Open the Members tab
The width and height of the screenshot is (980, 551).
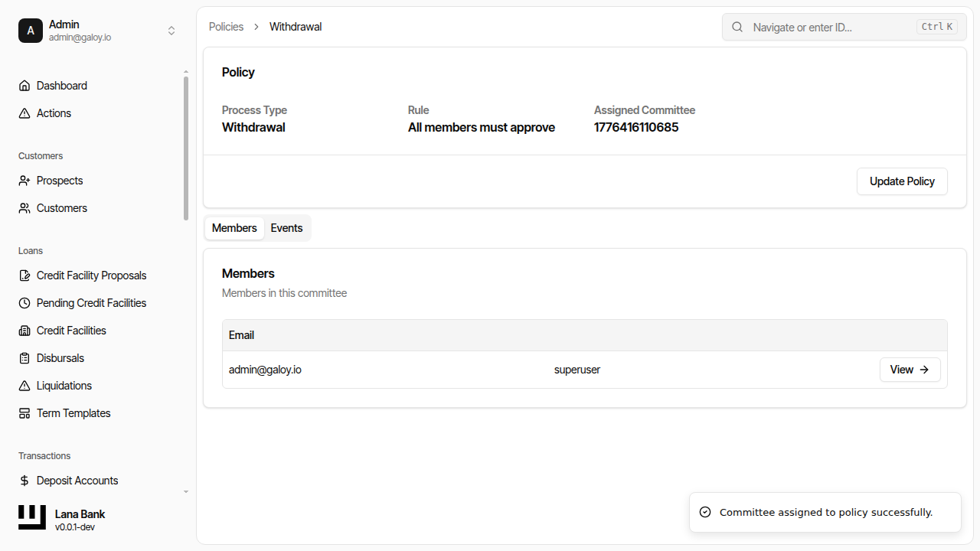[234, 227]
